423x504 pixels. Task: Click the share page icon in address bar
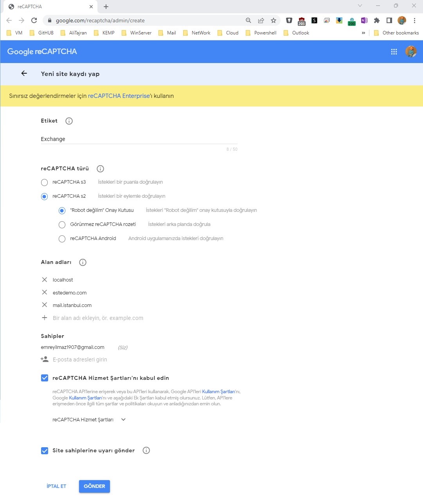tap(261, 20)
